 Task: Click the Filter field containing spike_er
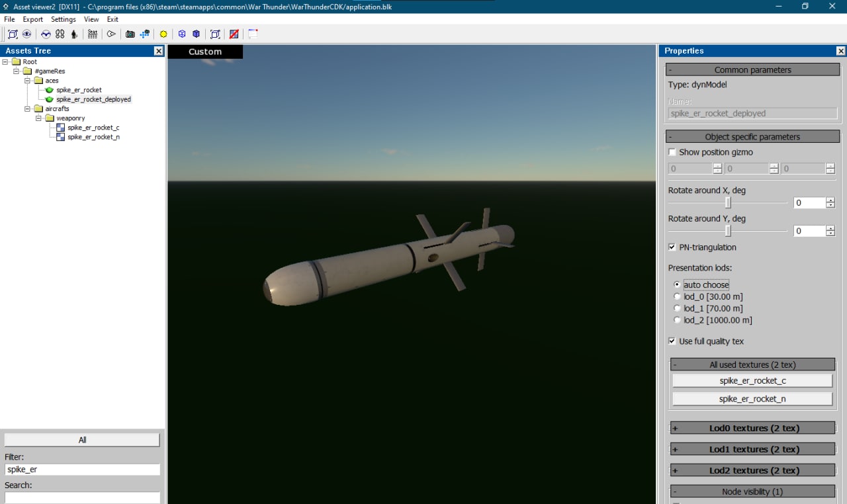[82, 470]
